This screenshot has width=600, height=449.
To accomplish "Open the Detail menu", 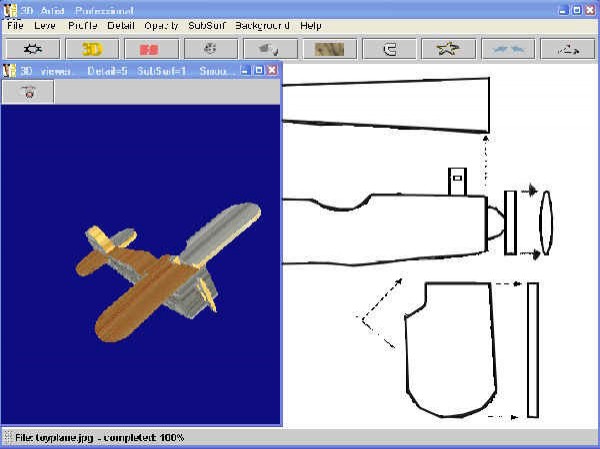I will pos(121,26).
